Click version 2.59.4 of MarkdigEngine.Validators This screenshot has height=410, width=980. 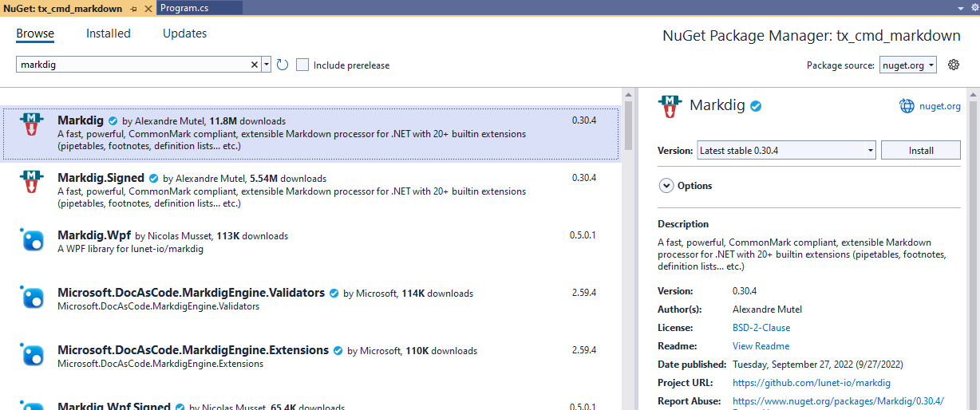pyautogui.click(x=584, y=294)
